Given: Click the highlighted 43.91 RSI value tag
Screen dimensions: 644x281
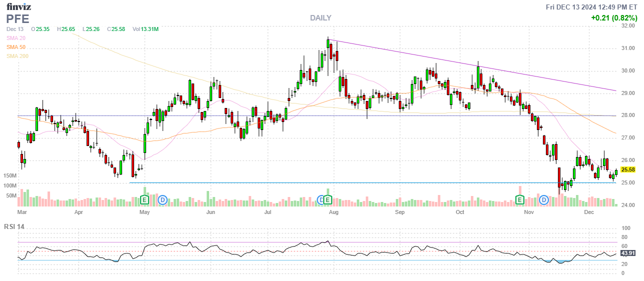Looking at the screenshot, I should tap(628, 253).
